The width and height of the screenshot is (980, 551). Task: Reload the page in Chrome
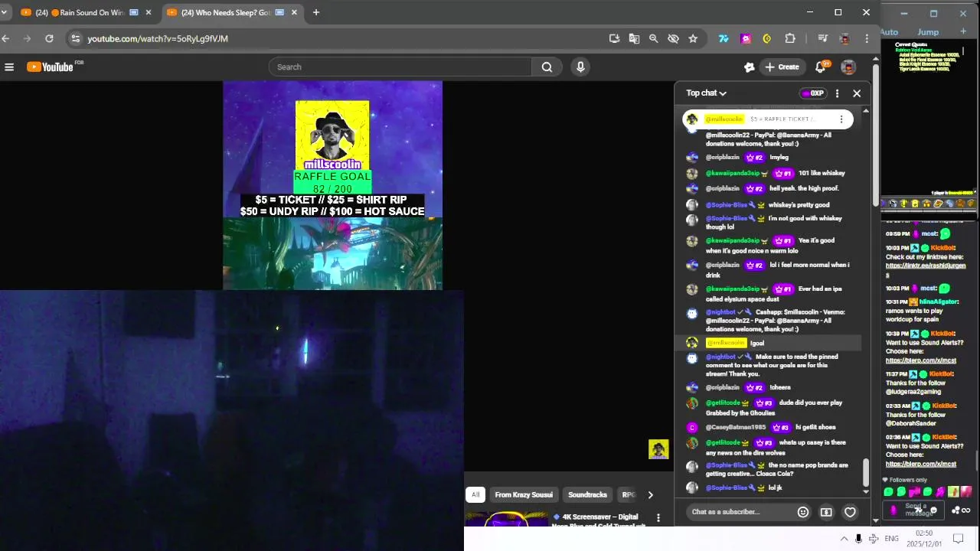pos(49,38)
